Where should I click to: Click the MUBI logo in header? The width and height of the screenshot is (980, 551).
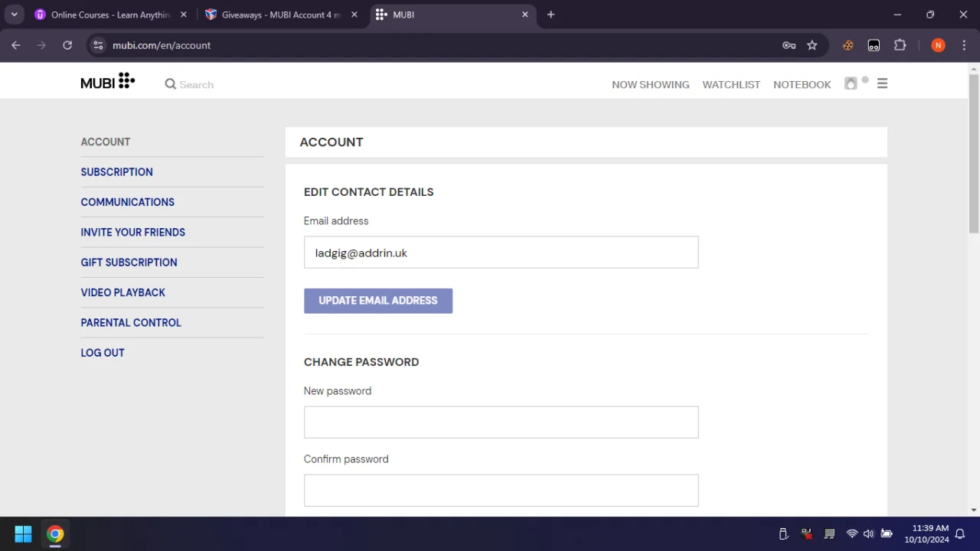(108, 81)
